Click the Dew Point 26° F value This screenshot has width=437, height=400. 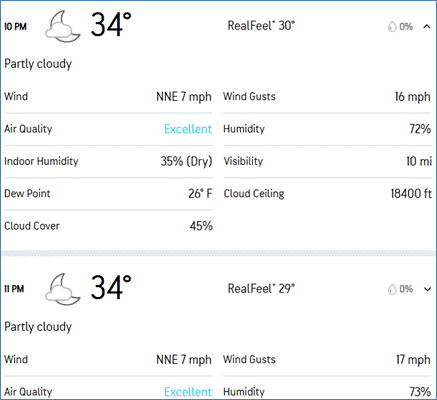[x=200, y=194]
